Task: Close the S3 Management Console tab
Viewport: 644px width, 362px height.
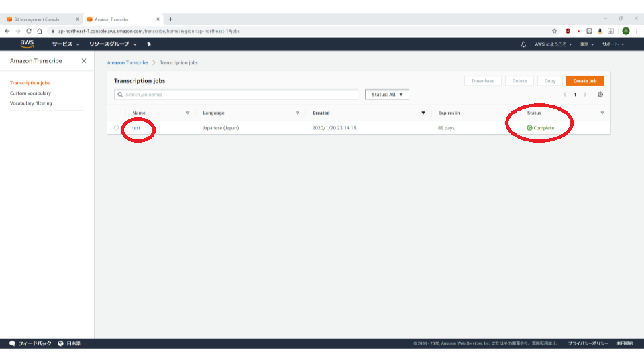Action: pos(78,19)
